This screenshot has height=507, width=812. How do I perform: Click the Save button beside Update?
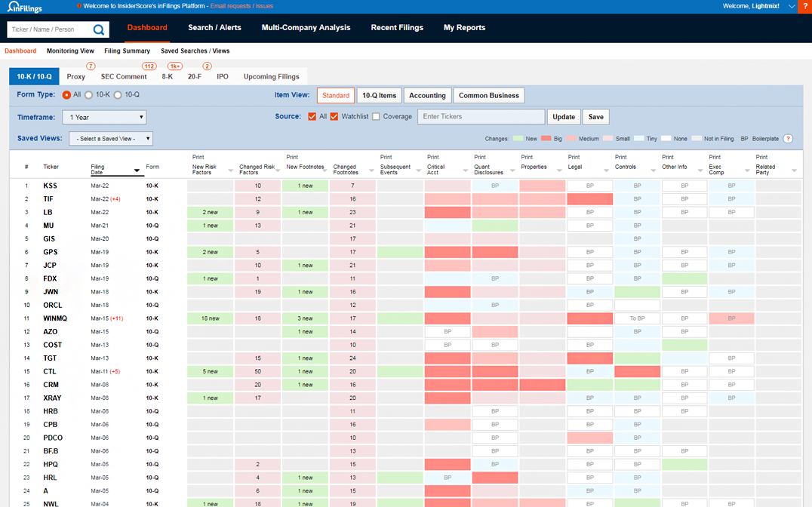(x=596, y=117)
